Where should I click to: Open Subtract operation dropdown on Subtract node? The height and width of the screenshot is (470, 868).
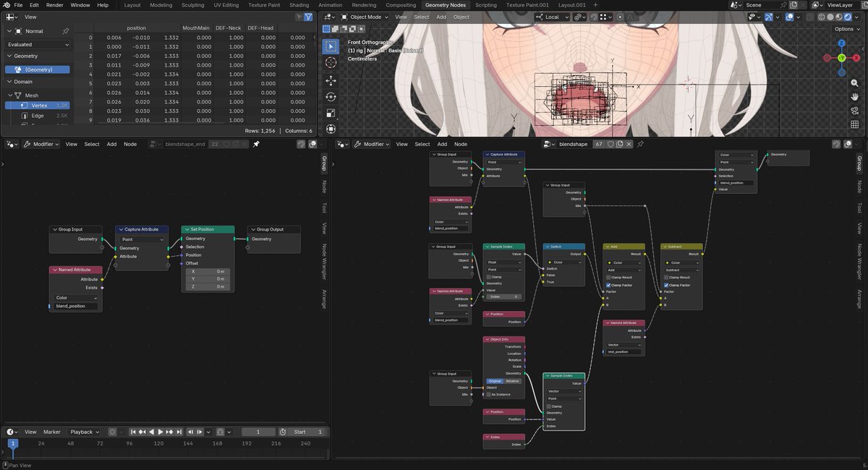681,270
